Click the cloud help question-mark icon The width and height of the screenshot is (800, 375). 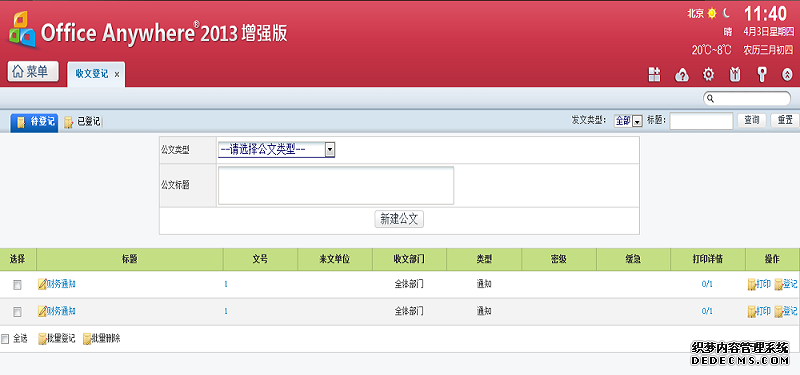click(x=682, y=76)
